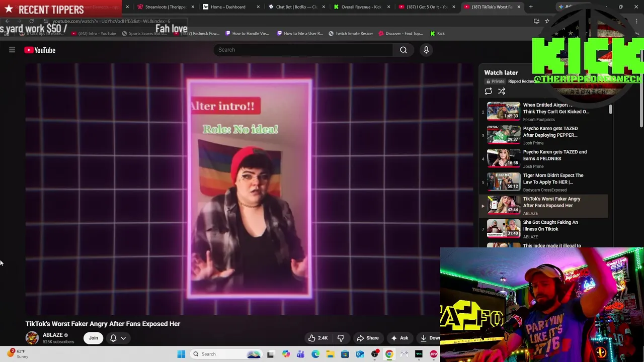Image resolution: width=644 pixels, height=362 pixels.
Task: Close the Overall Revenue - Kick tab
Action: [388, 7]
